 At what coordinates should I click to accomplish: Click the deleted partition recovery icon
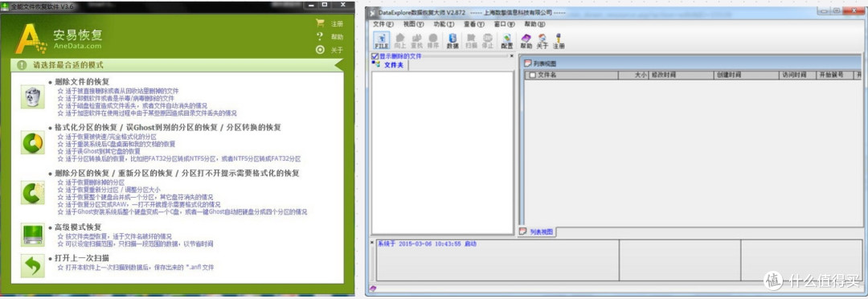[32, 192]
